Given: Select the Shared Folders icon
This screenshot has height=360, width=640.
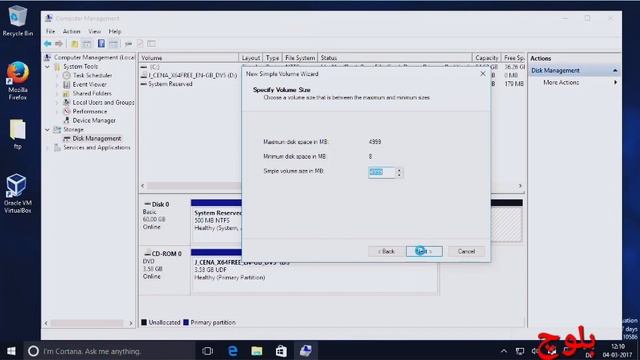Looking at the screenshot, I should pyautogui.click(x=67, y=93).
